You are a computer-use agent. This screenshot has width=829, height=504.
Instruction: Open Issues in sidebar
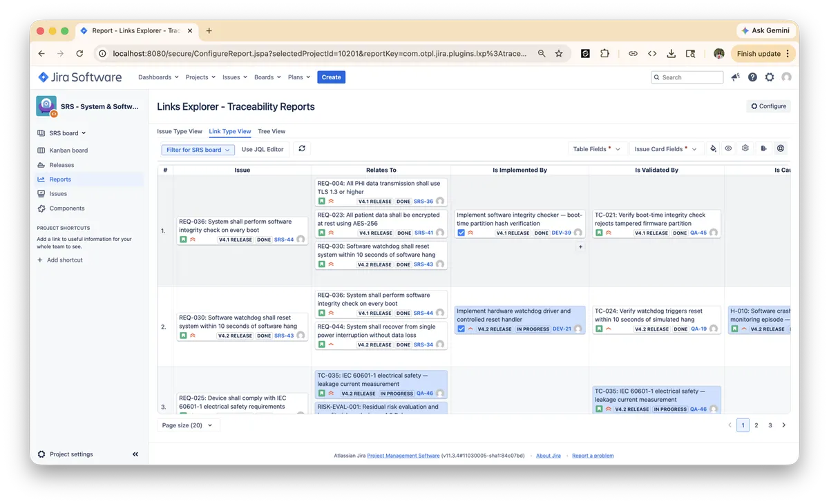pyautogui.click(x=58, y=194)
